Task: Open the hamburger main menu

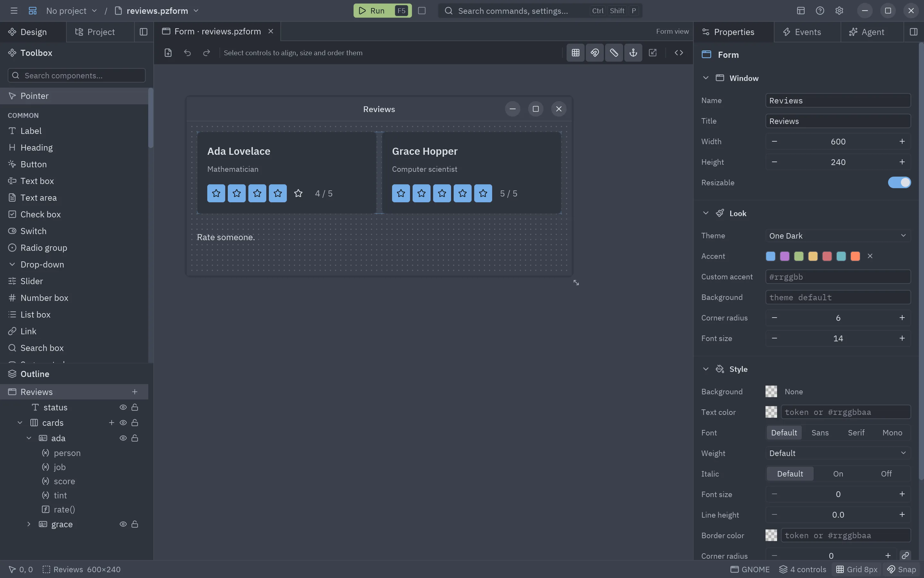Action: click(x=14, y=11)
